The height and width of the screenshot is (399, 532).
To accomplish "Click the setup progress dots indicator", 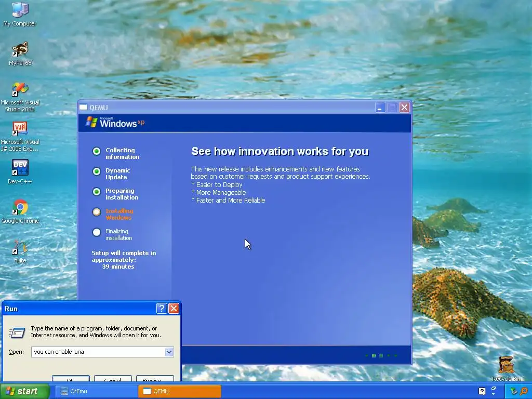I will pyautogui.click(x=381, y=355).
